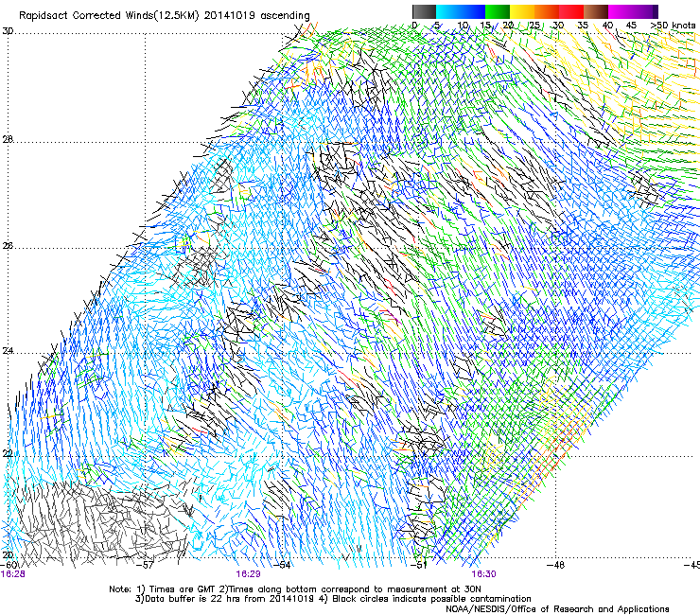Click the longitude label '-51'
Viewport: 700px width, 615px height.
point(419,565)
